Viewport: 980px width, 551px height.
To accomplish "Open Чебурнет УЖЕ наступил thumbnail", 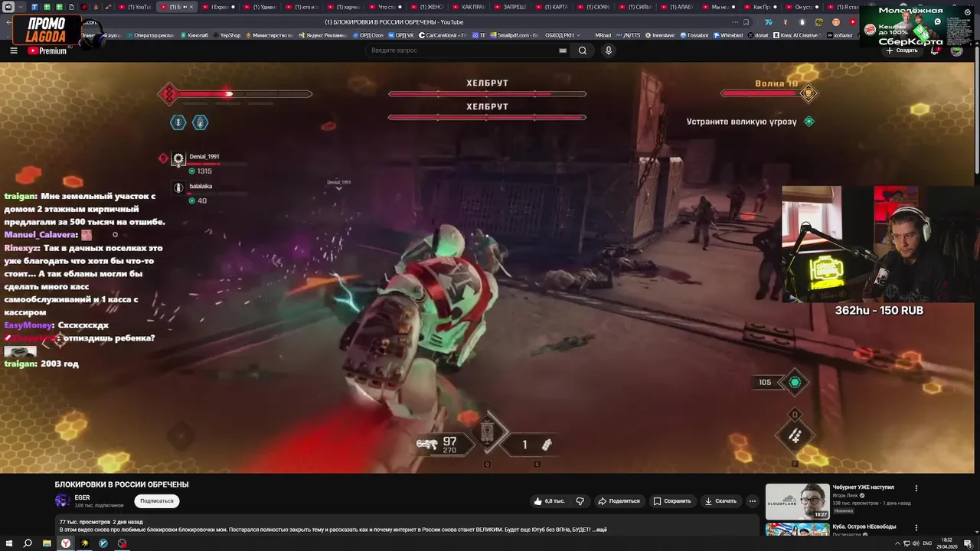I will pos(797,501).
